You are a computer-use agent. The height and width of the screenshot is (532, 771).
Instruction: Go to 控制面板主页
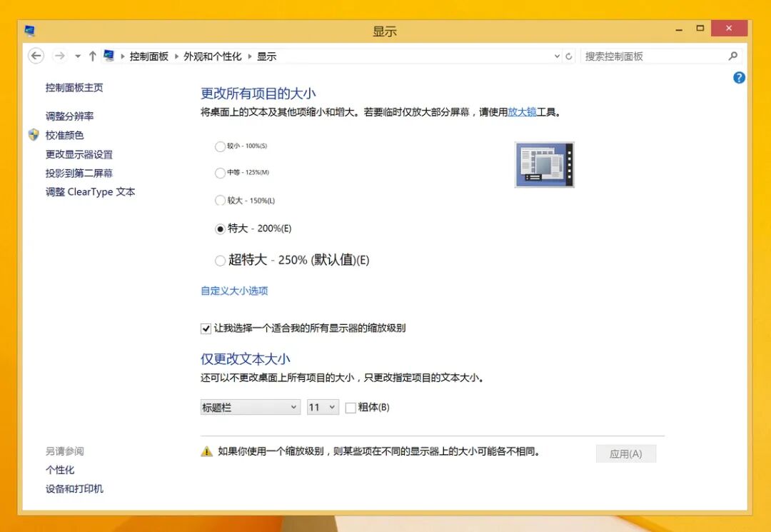point(74,88)
